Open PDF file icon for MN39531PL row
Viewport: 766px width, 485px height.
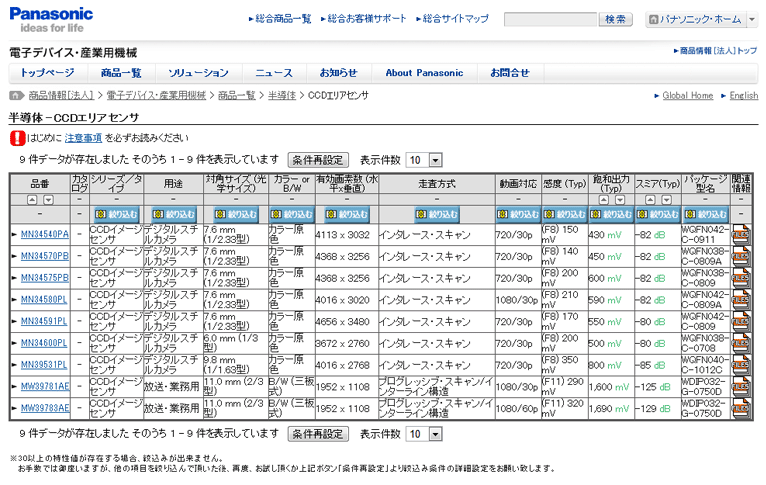[x=741, y=365]
